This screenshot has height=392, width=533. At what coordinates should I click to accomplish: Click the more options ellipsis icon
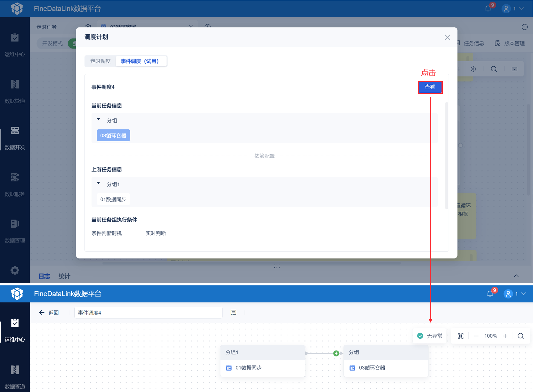(x=524, y=27)
